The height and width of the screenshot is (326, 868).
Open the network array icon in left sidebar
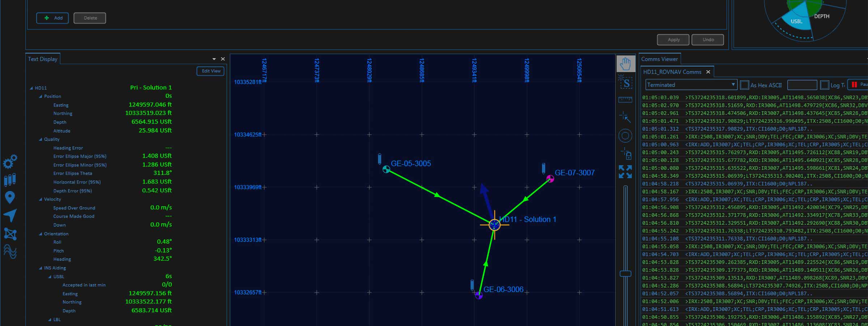click(x=10, y=234)
